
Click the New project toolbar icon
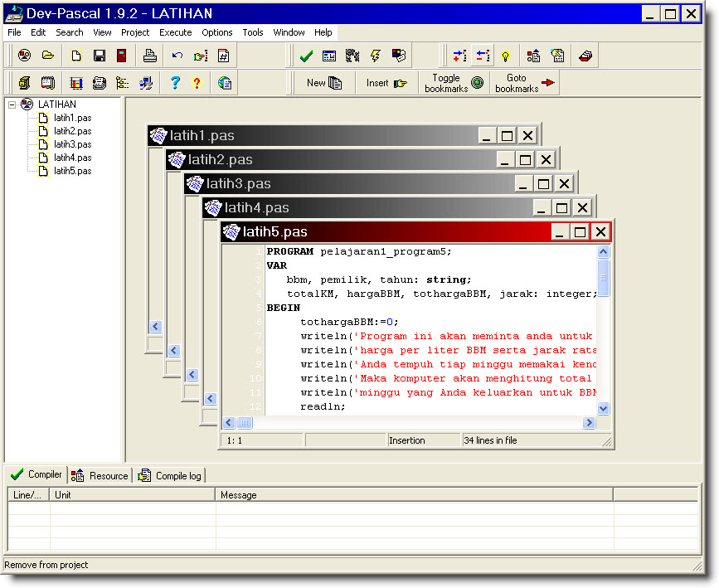coord(24,56)
